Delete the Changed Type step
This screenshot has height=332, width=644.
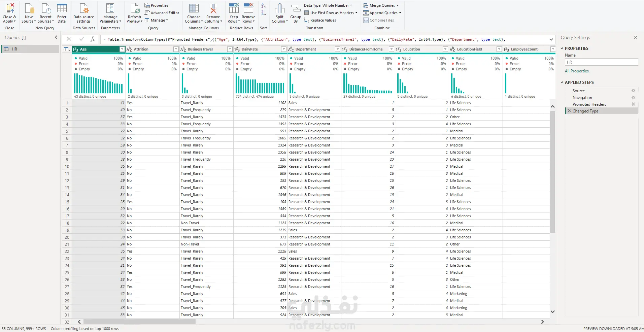[x=569, y=111]
